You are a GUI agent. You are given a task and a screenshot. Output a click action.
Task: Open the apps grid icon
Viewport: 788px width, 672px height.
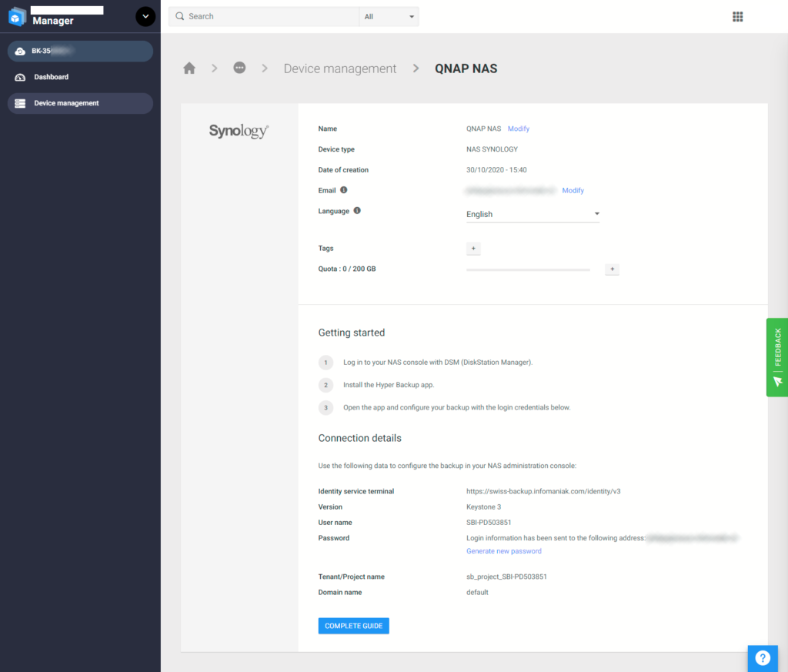pos(737,17)
